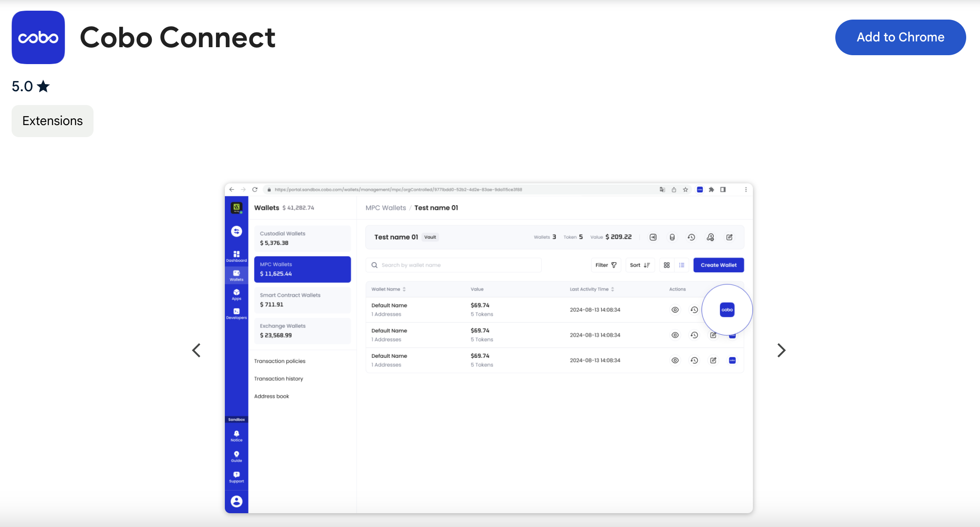Open Dashboard in the blue sidebar
The image size is (980, 527).
click(236, 256)
